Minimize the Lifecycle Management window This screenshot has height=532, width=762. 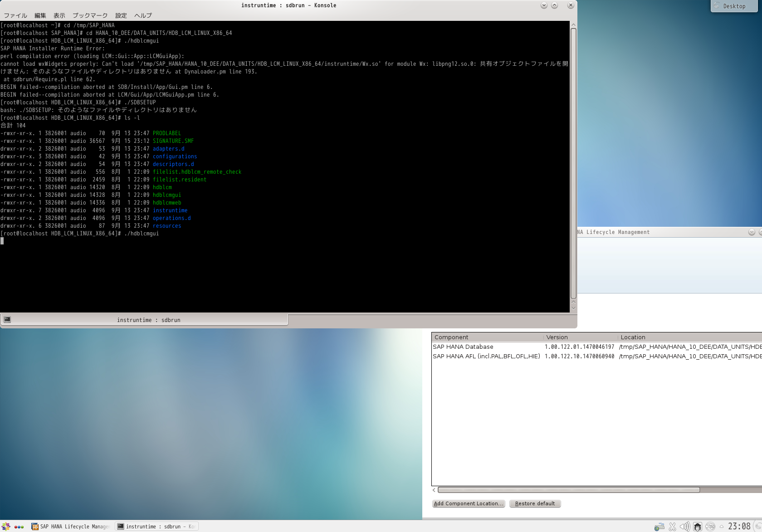click(x=752, y=232)
